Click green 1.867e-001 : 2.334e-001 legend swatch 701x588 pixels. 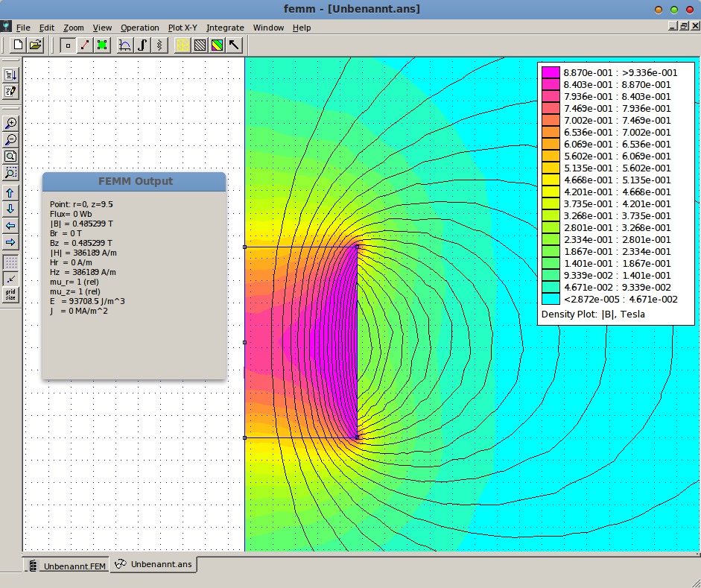551,251
